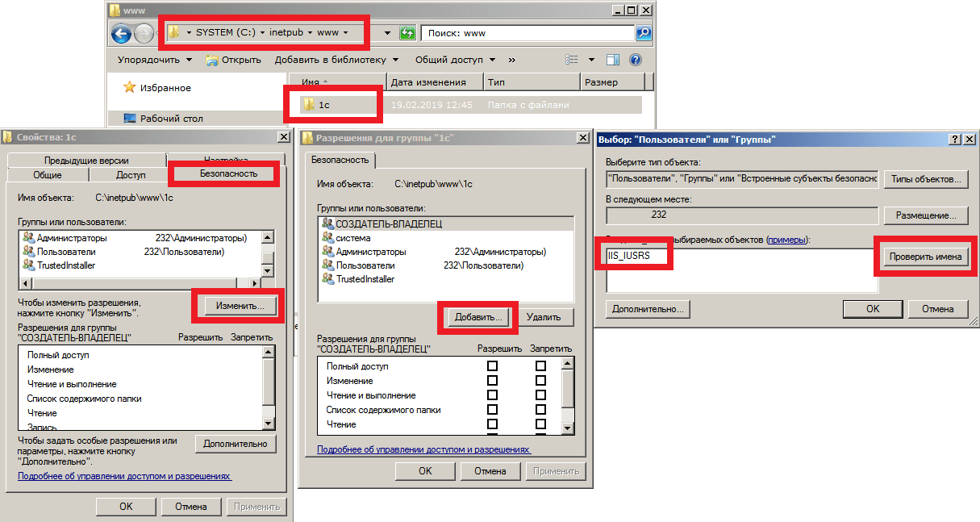The height and width of the screenshot is (522, 980).
Task: Check Allow for Полный доступ permission
Action: pos(492,366)
